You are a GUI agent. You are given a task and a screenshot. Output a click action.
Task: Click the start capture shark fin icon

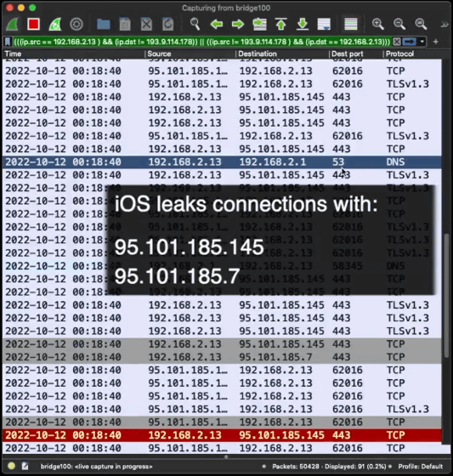12,25
